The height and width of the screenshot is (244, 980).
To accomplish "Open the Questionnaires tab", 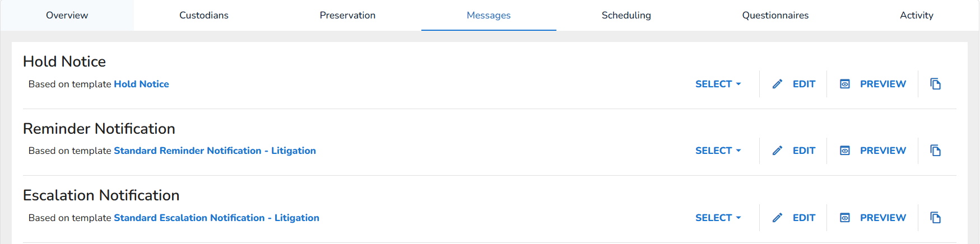I will [x=775, y=15].
